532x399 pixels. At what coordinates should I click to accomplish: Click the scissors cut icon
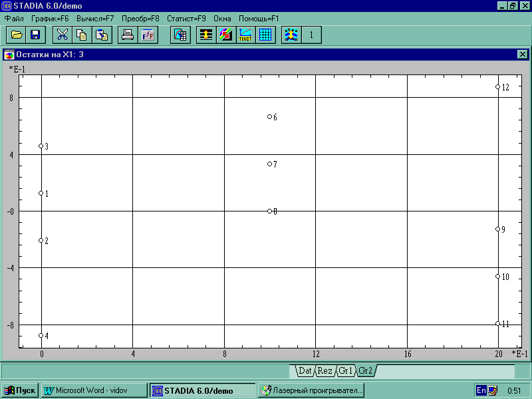tap(63, 35)
